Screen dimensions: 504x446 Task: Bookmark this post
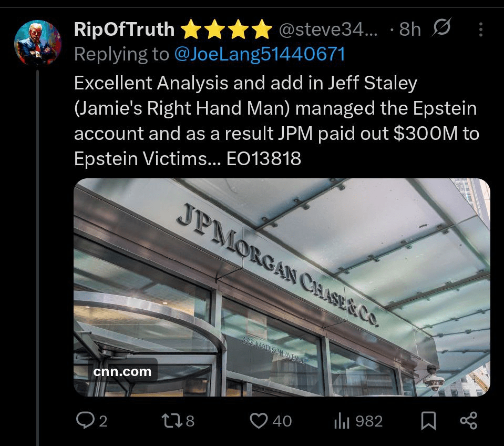tap(429, 421)
